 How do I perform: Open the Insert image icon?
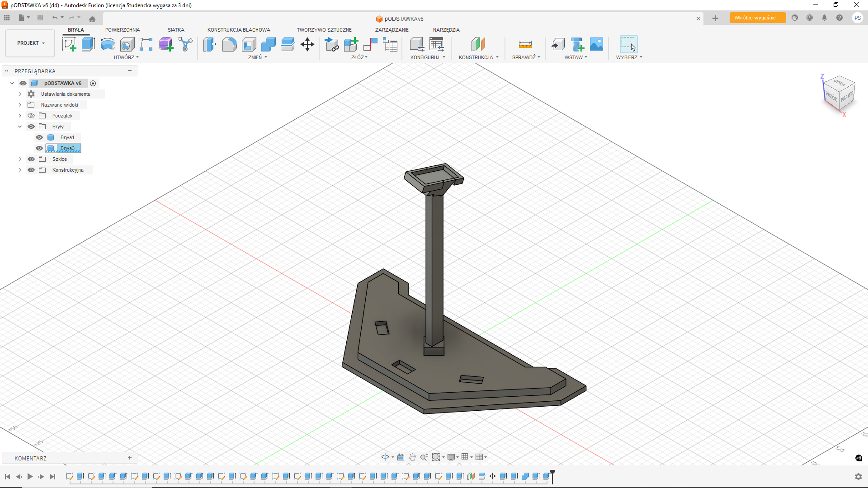[x=596, y=44]
